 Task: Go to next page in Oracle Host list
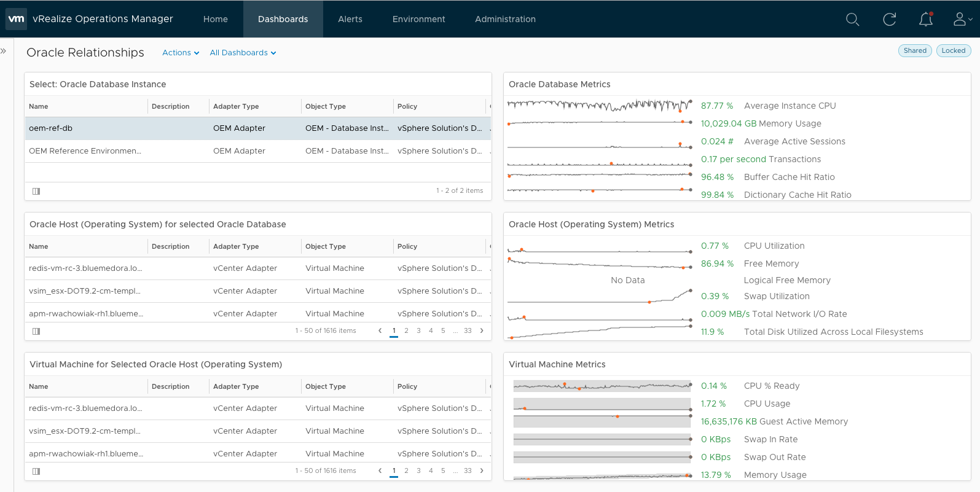click(x=482, y=330)
